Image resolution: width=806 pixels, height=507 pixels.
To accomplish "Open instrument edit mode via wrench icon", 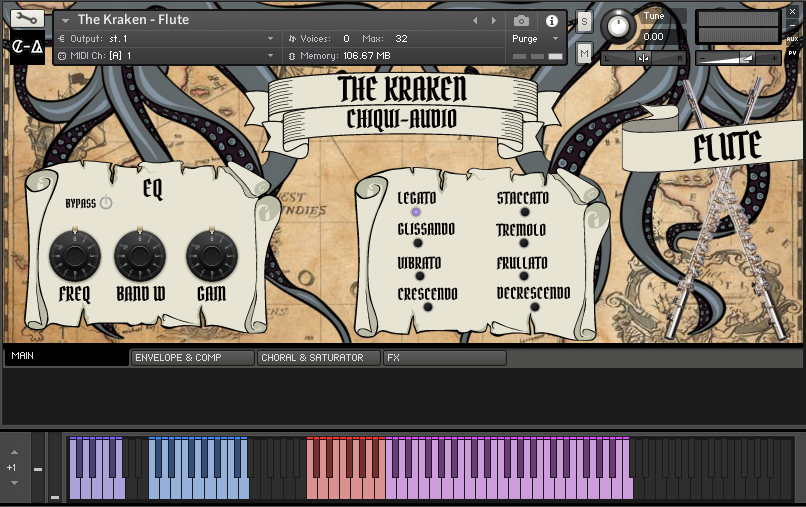I will click(x=27, y=19).
